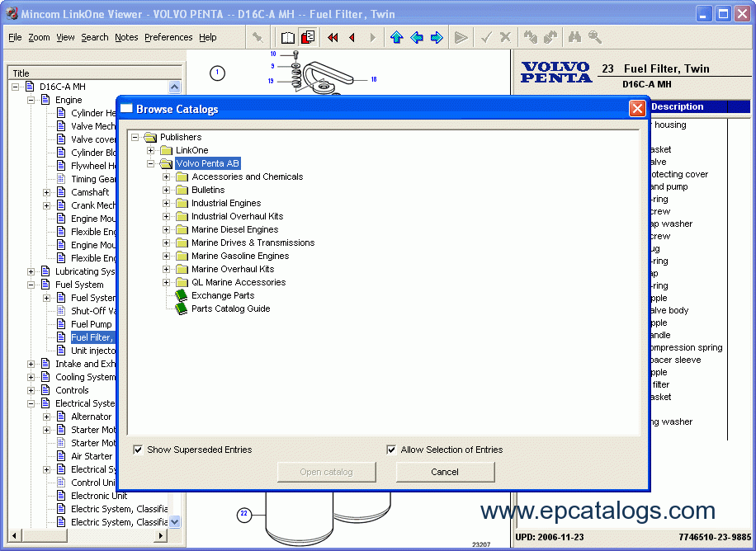Select the Industrial Engines folder
The width and height of the screenshot is (756, 551).
[x=225, y=203]
